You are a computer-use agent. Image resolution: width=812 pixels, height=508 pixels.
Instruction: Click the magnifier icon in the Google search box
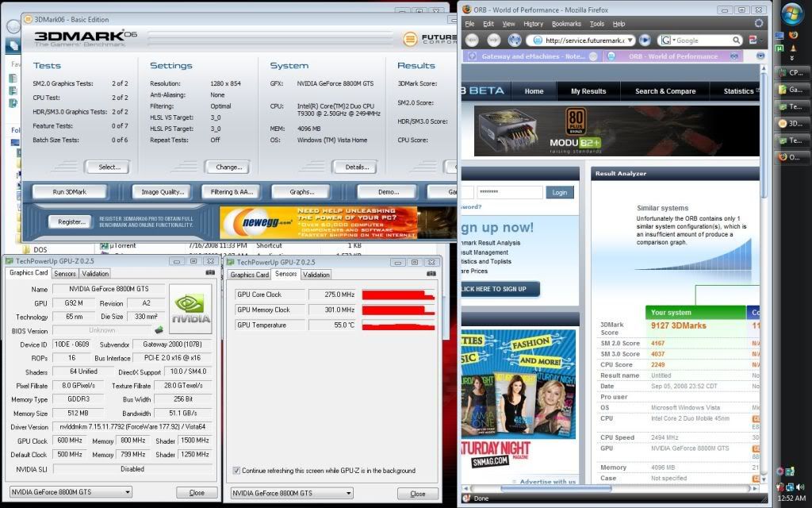click(x=736, y=40)
